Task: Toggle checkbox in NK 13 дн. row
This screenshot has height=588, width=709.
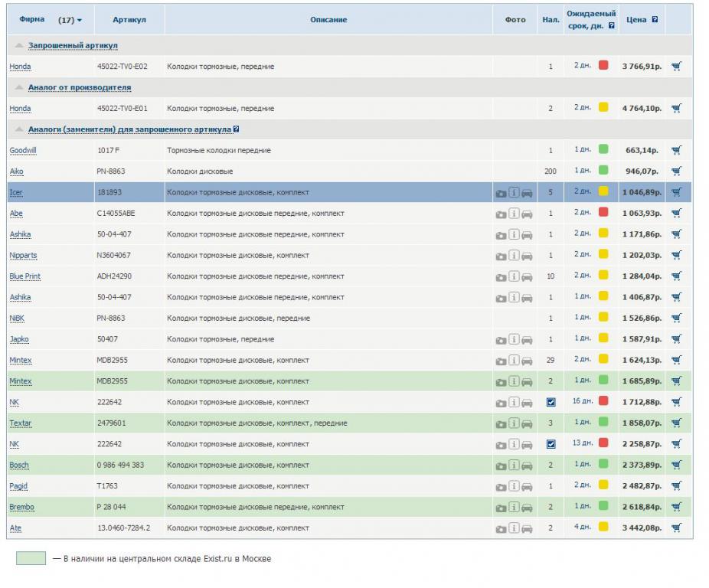Action: click(551, 444)
